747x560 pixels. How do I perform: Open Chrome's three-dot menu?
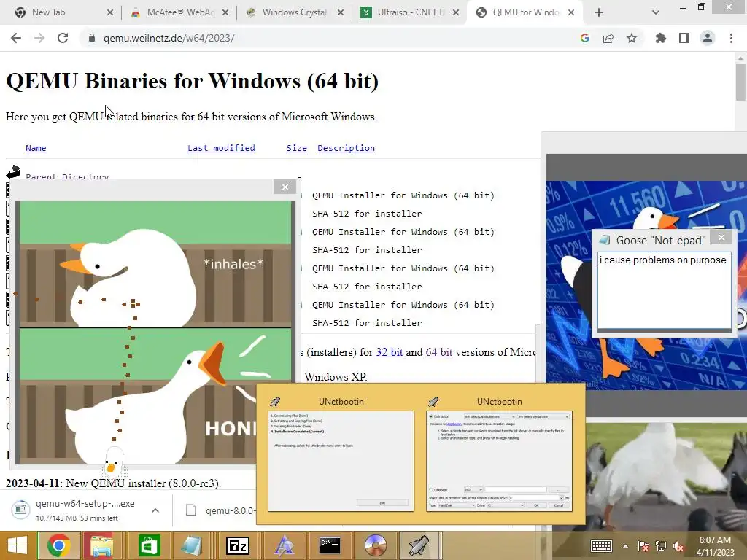pos(731,38)
